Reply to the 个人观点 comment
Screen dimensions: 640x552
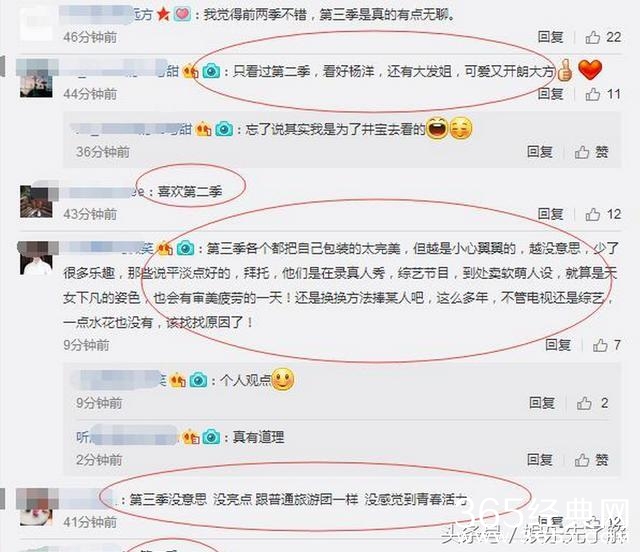pyautogui.click(x=542, y=403)
